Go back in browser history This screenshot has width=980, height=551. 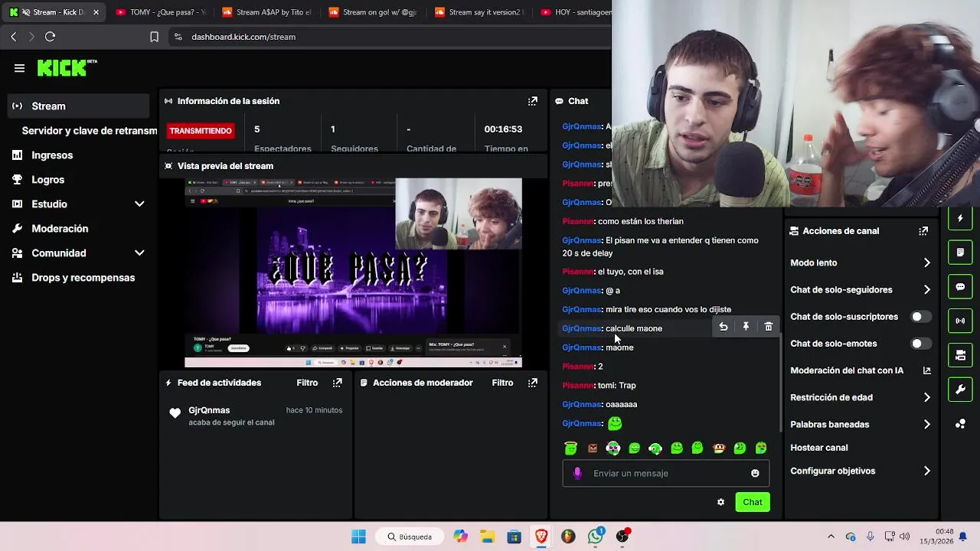[13, 37]
